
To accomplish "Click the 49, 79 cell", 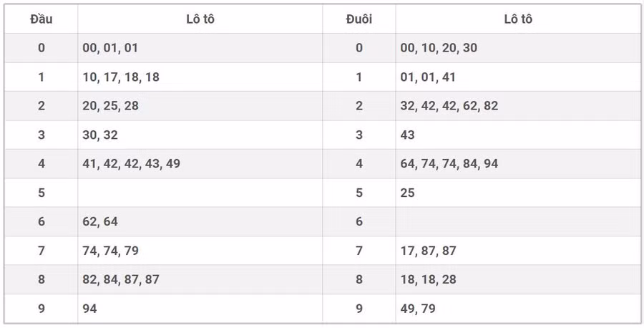I will 418,309.
